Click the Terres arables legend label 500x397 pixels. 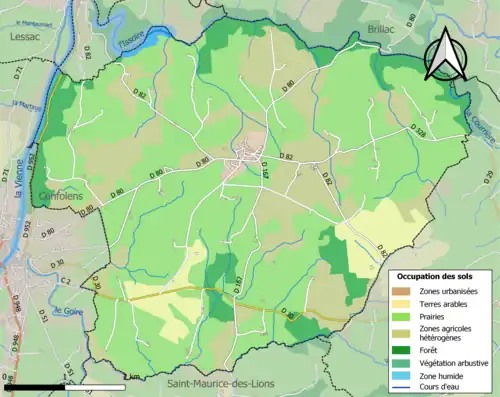click(x=443, y=304)
